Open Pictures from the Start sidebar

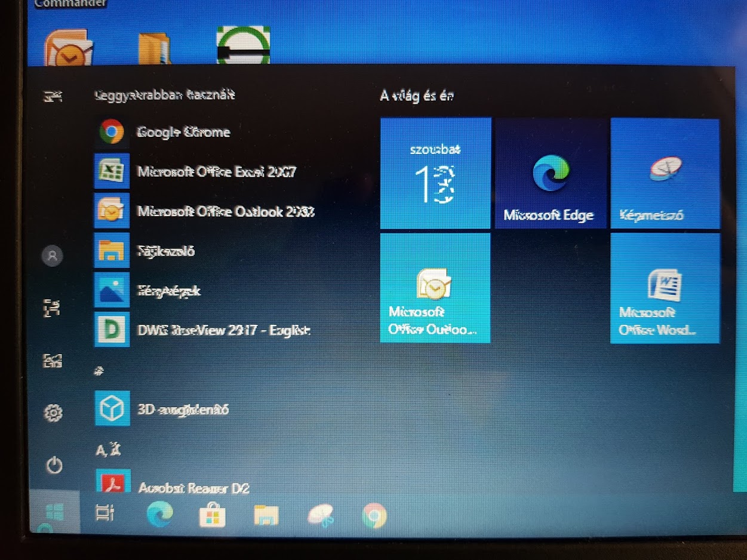coord(53,360)
